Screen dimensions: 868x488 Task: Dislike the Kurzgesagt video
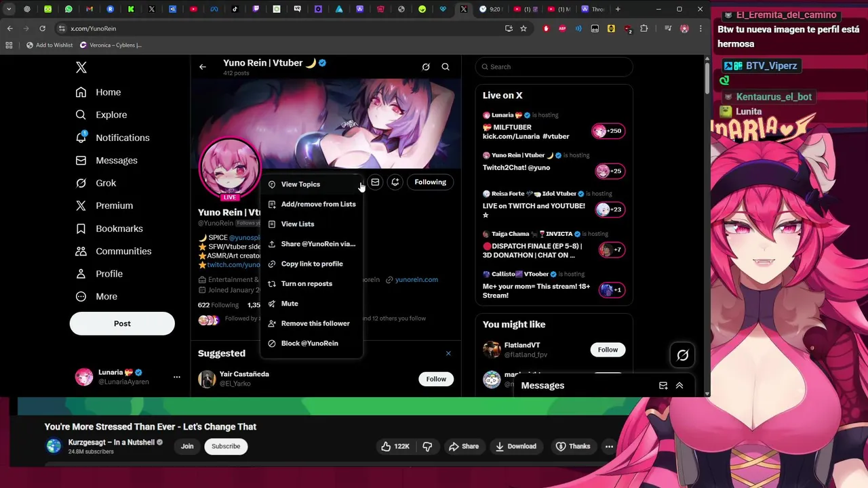[427, 446]
